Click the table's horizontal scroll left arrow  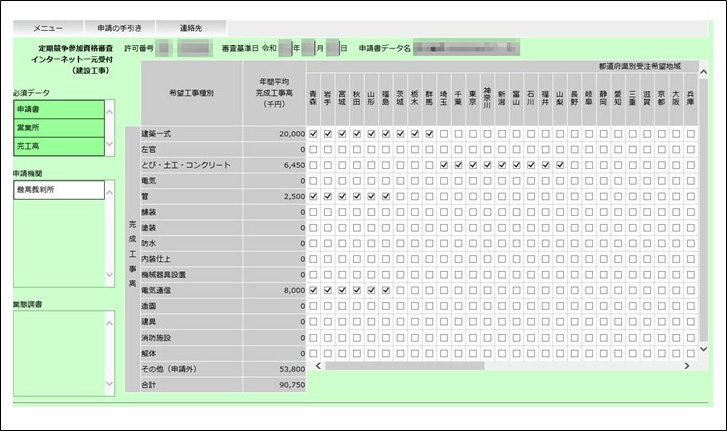coord(318,366)
